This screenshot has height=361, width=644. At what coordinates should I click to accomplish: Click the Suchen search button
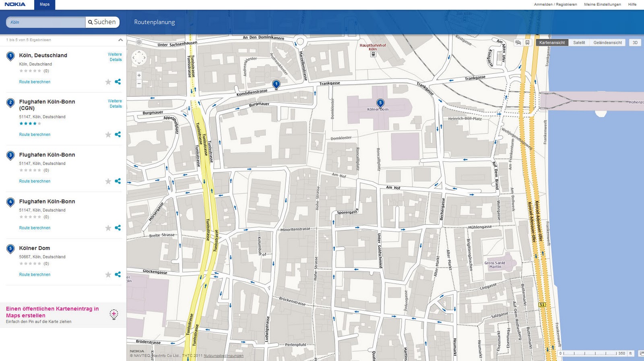point(102,22)
